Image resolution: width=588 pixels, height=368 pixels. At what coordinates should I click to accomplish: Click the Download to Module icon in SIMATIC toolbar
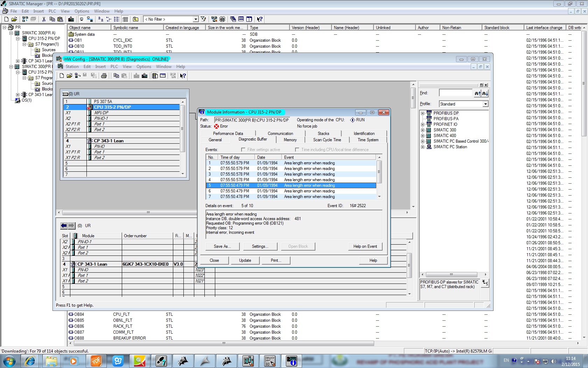tap(71, 19)
